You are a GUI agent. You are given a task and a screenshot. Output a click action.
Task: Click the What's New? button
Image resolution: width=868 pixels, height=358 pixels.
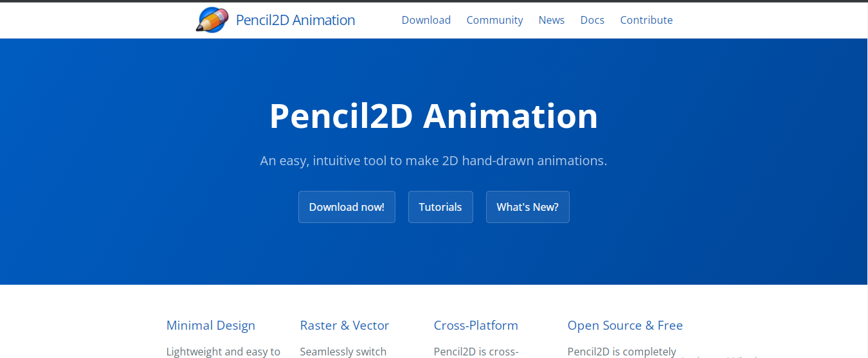coord(528,207)
